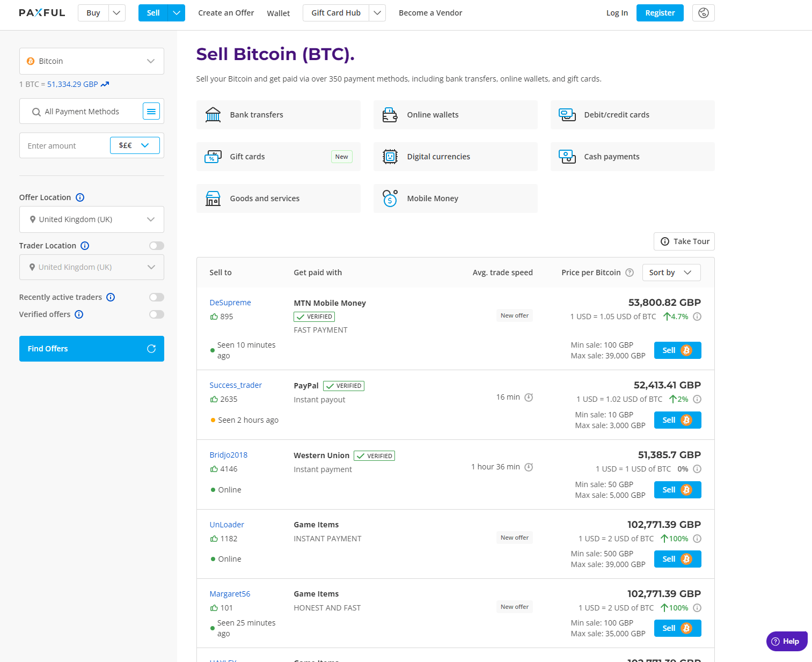The image size is (812, 662).
Task: Click the Log In link
Action: 617,13
